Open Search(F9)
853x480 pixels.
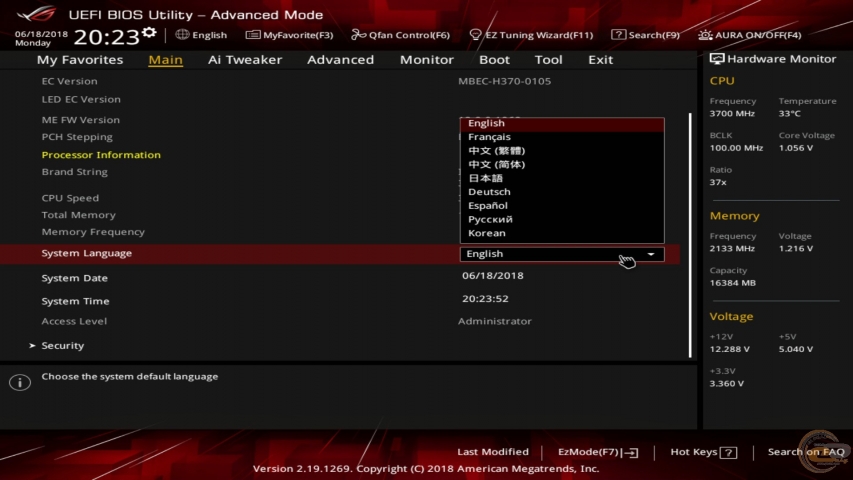pyautogui.click(x=645, y=35)
